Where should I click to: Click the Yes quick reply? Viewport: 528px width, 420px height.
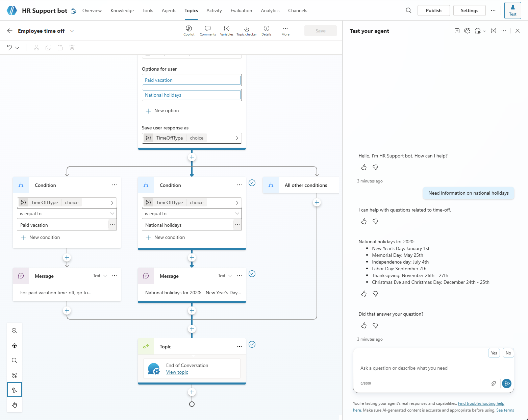pos(494,353)
